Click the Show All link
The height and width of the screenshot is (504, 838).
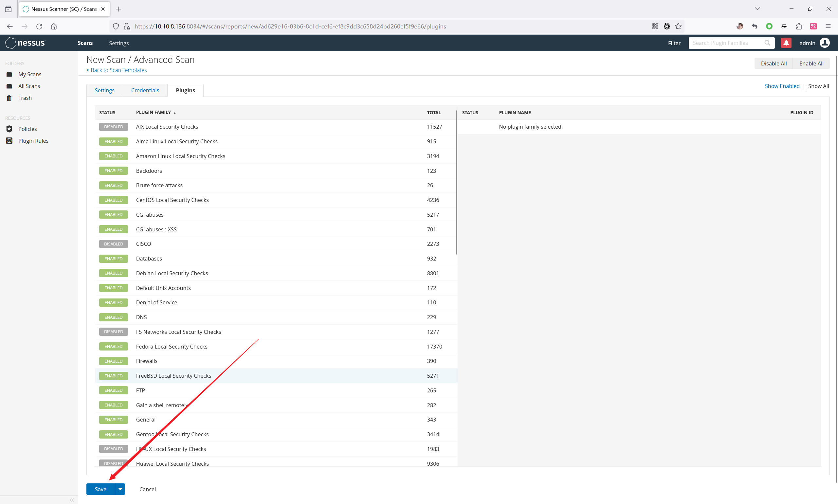(x=818, y=86)
